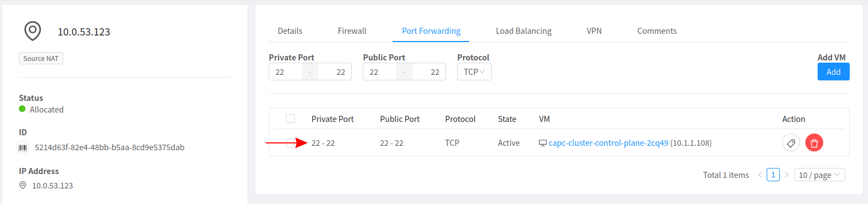Click the monitor icon beside capc-cluster VM name
Image resolution: width=868 pixels, height=204 pixels.
(x=543, y=143)
